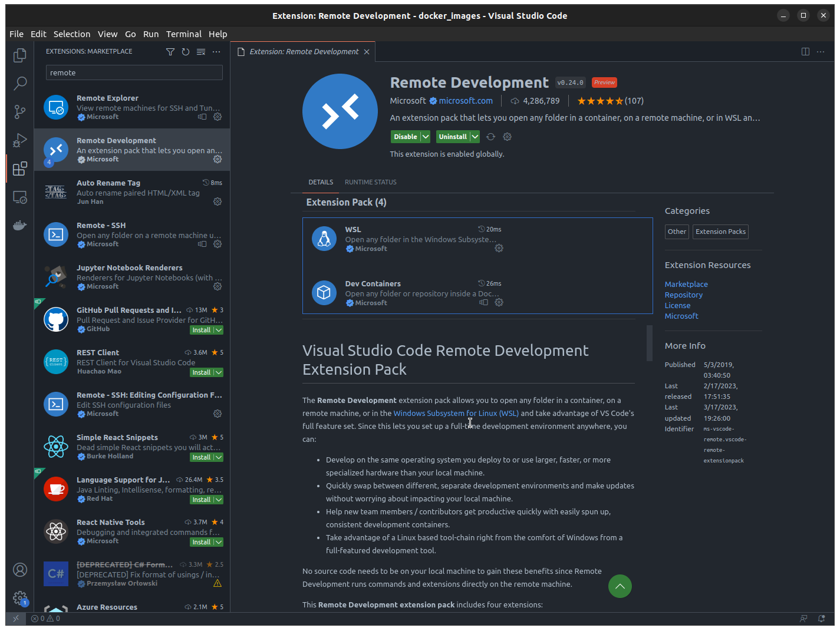Open the Uninstall dropdown arrow
840x631 pixels.
tap(475, 136)
